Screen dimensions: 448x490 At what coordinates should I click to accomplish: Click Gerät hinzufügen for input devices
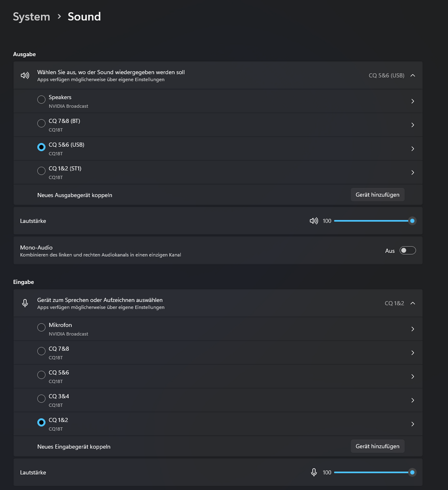pos(378,446)
